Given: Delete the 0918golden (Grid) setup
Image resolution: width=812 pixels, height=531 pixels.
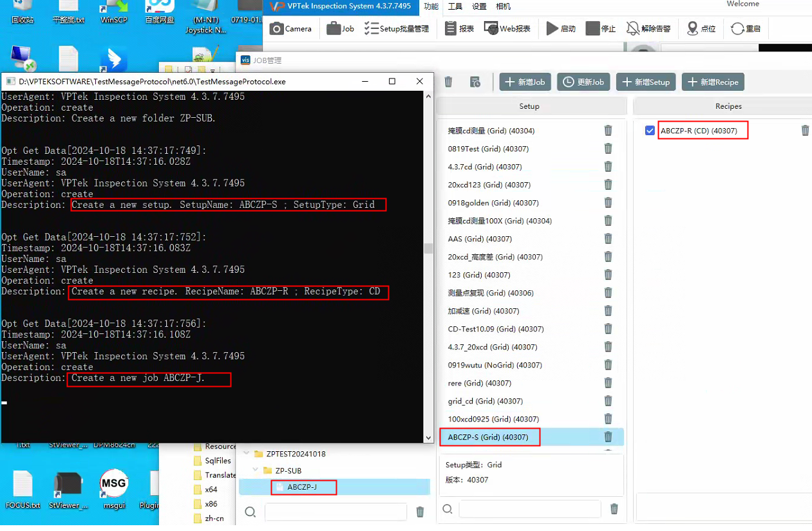Looking at the screenshot, I should [x=608, y=203].
